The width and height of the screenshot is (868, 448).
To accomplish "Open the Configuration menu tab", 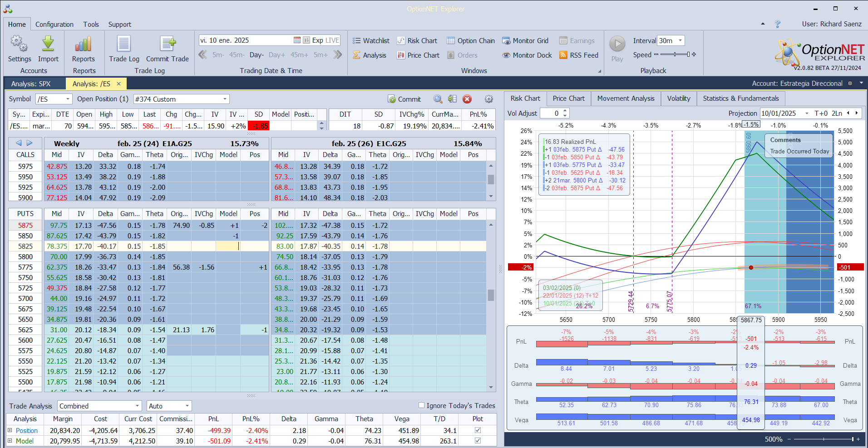I will (54, 25).
